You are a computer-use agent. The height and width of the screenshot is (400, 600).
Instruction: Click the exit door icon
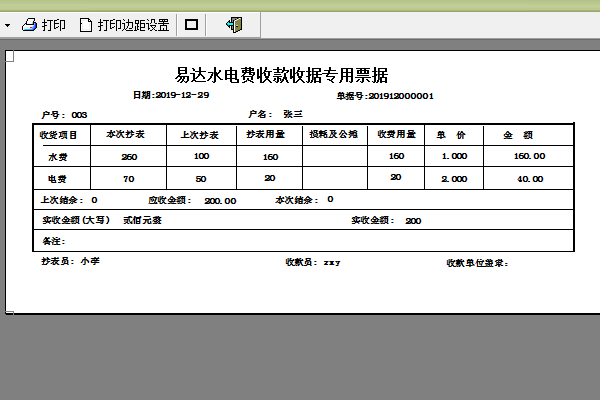click(x=234, y=24)
